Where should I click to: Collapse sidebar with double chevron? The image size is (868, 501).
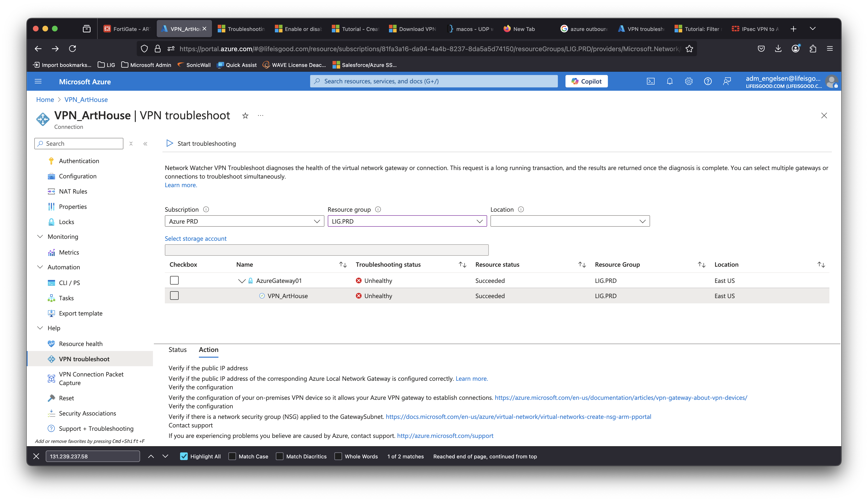click(x=145, y=144)
